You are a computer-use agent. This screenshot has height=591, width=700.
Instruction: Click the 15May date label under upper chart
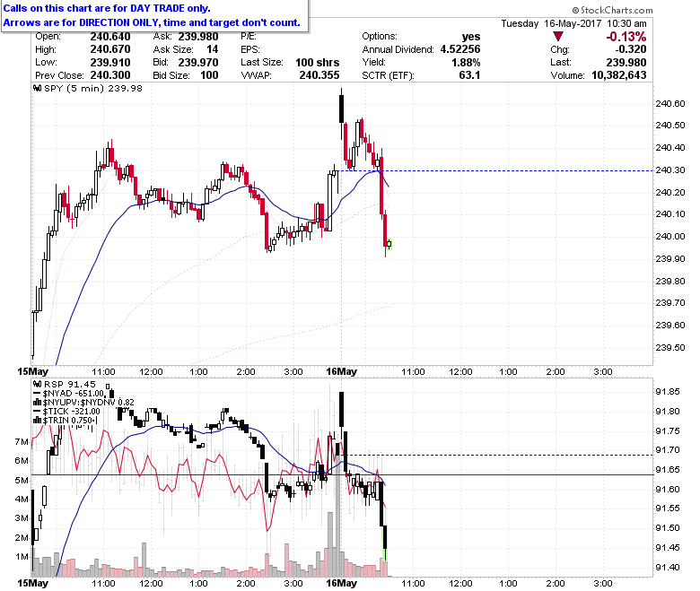32,371
